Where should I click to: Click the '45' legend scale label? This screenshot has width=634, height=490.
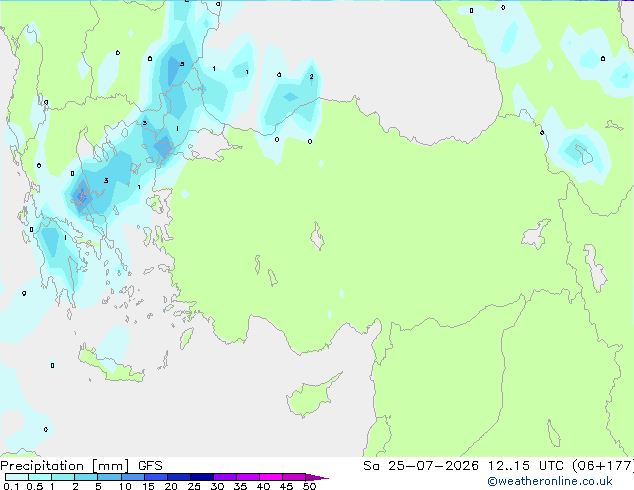(286, 486)
